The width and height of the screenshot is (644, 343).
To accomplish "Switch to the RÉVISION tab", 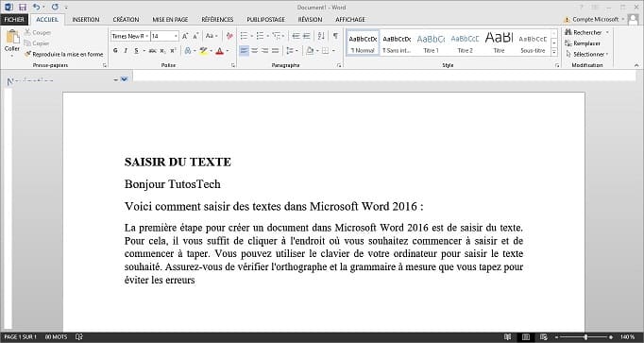I will pyautogui.click(x=310, y=19).
